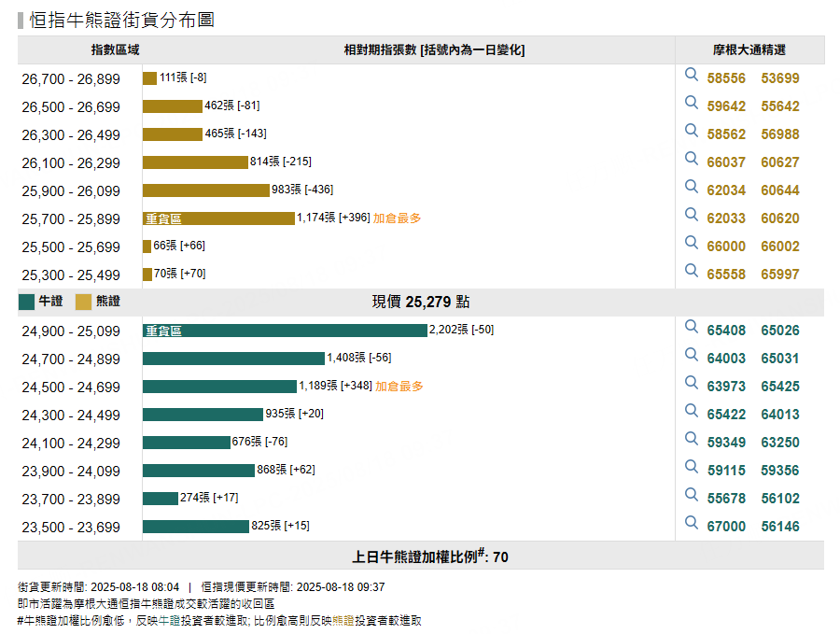Viewport: 840px width, 634px height.
Task: Open bull warrant code 67000
Action: pos(726,526)
